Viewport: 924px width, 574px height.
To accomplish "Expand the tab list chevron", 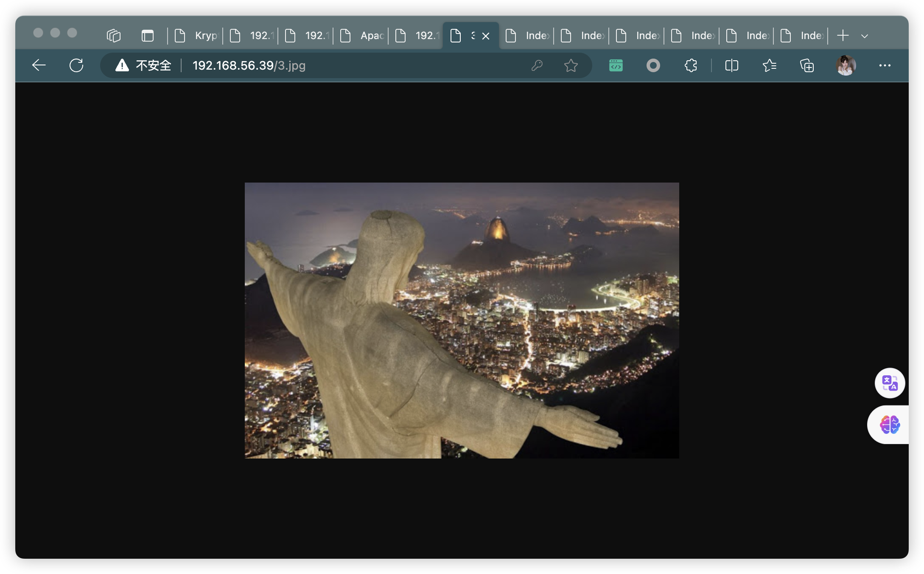I will click(x=865, y=36).
